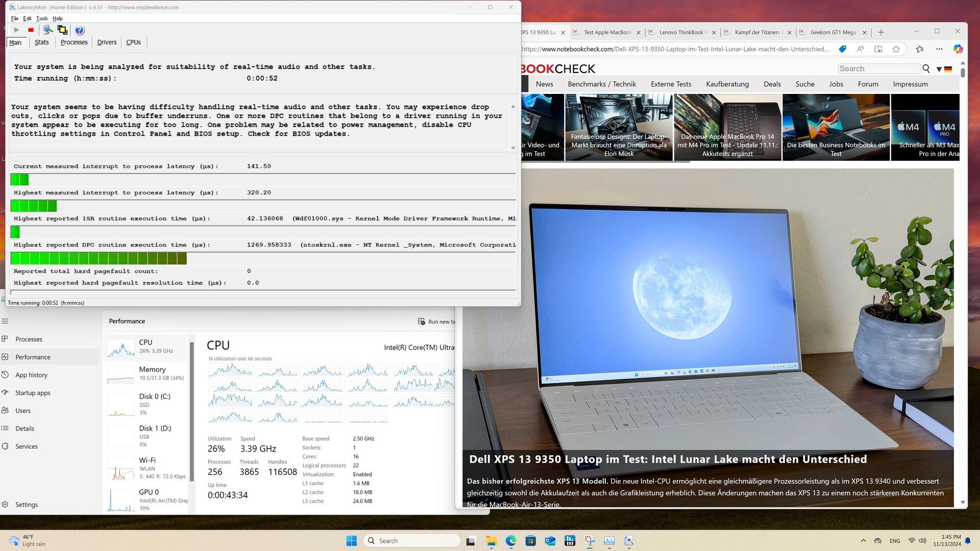This screenshot has height=551, width=980.
Task: Close the Test Apple MacBook browser tab
Action: coord(638,32)
